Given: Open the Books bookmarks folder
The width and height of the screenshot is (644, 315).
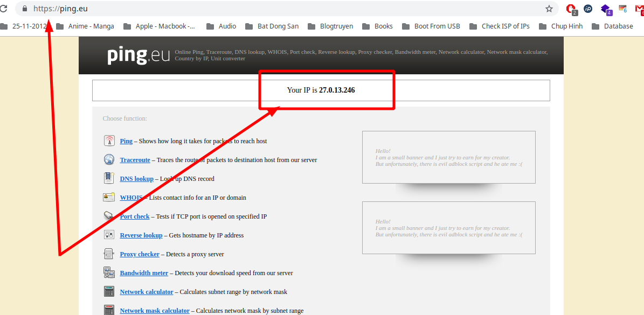Looking at the screenshot, I should click(377, 26).
